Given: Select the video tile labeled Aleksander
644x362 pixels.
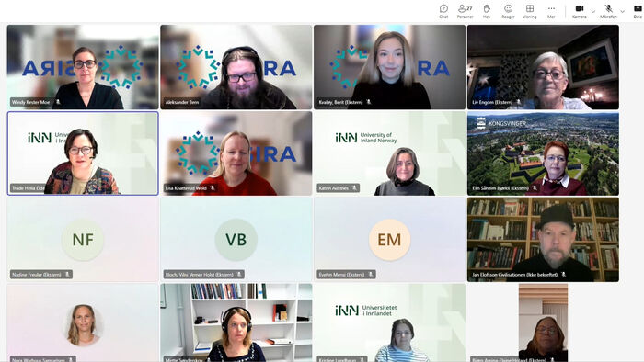Looking at the screenshot, I should point(236,67).
